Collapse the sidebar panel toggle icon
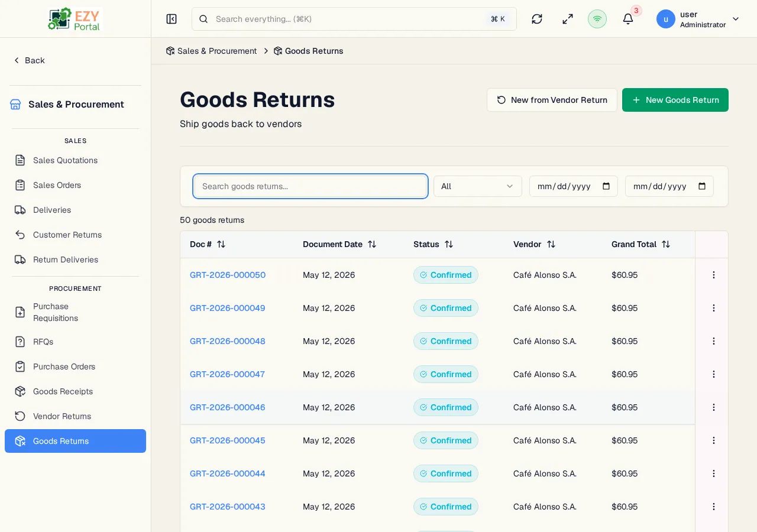Image resolution: width=757 pixels, height=532 pixels. [172, 19]
